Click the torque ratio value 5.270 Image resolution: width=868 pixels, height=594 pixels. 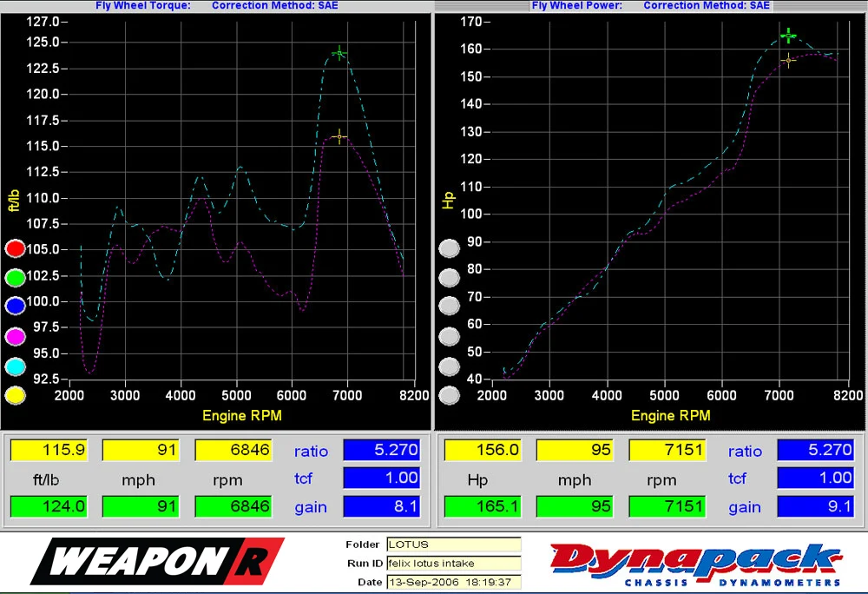tap(381, 450)
